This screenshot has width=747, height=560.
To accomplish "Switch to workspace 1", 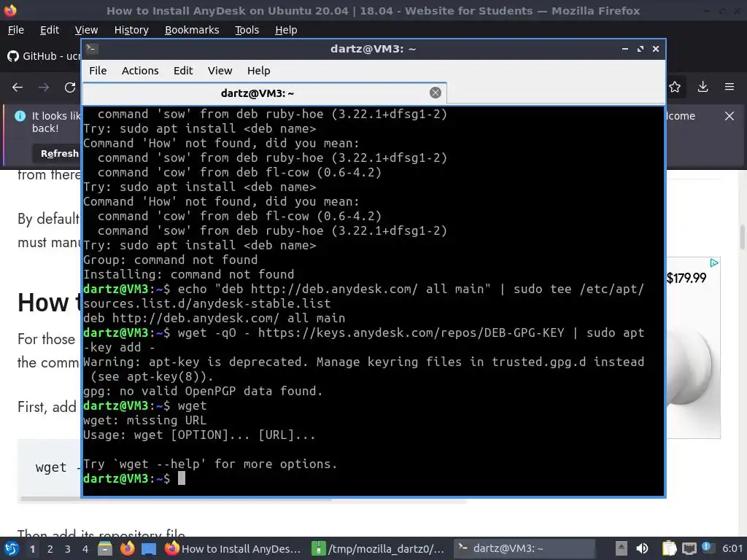I will [x=32, y=549].
